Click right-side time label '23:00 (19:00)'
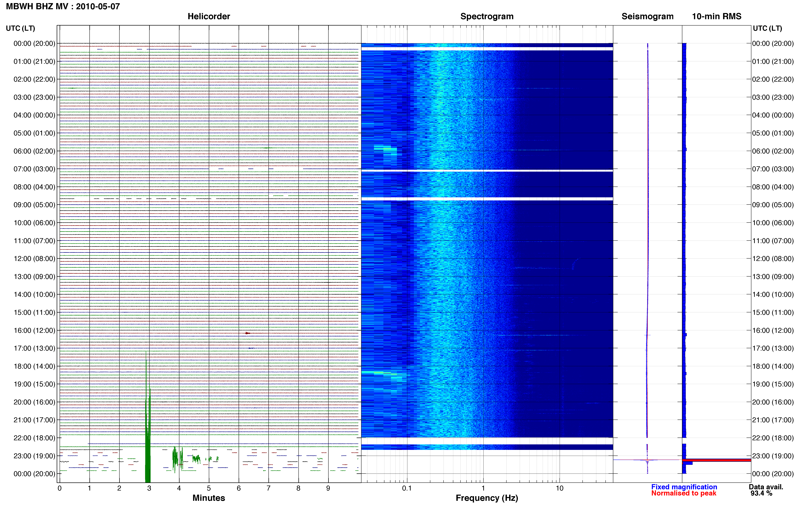 pyautogui.click(x=773, y=456)
